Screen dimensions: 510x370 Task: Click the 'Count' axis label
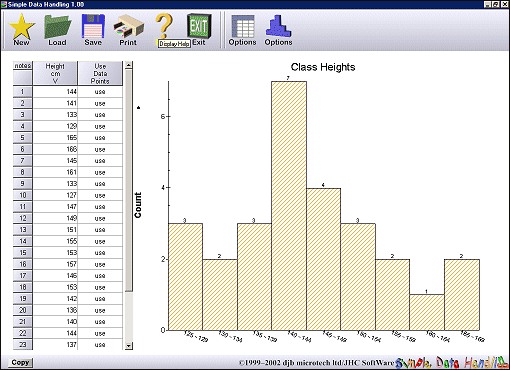(138, 205)
